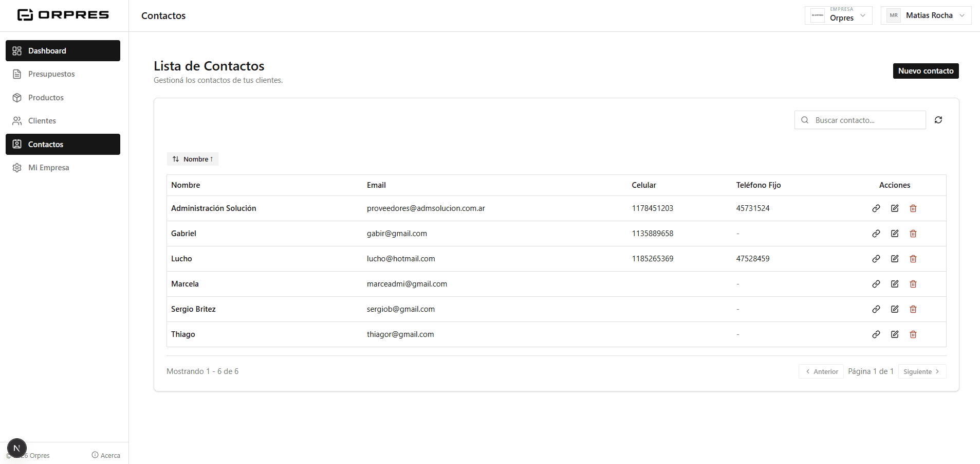Delete the Gabriel contact via trash icon

[x=913, y=234]
